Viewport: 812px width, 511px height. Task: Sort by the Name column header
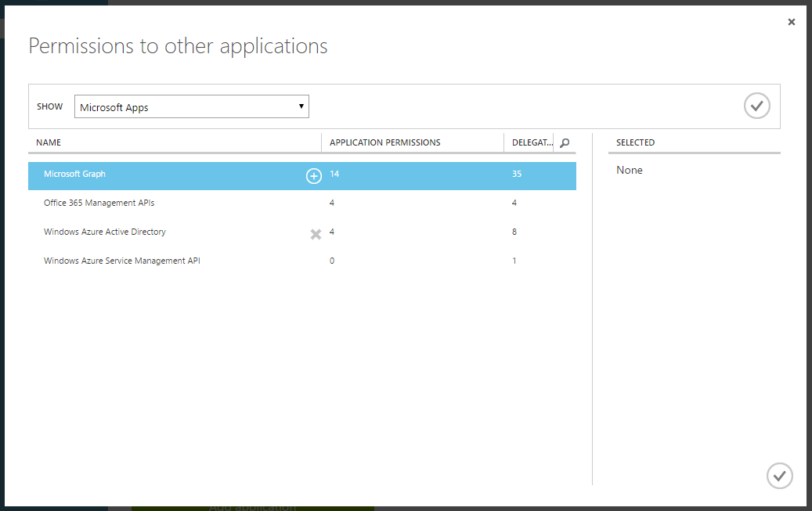point(49,142)
